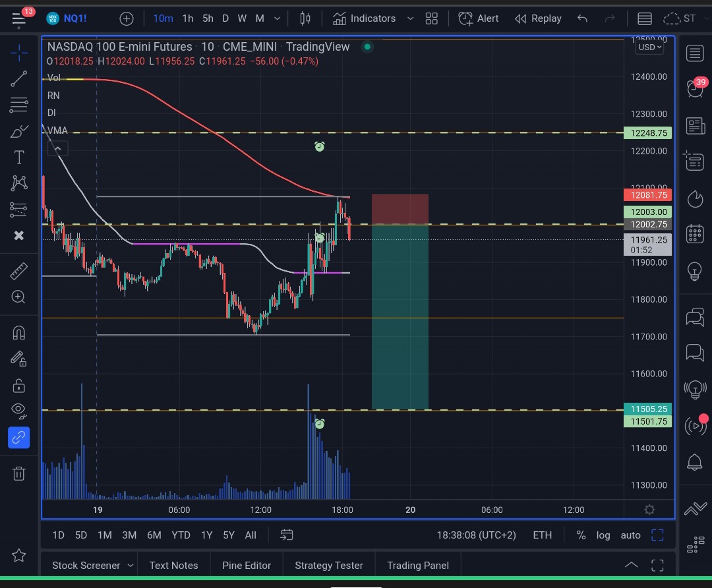712x588 pixels.
Task: Open the my ideas lightbulb panel
Action: (695, 272)
